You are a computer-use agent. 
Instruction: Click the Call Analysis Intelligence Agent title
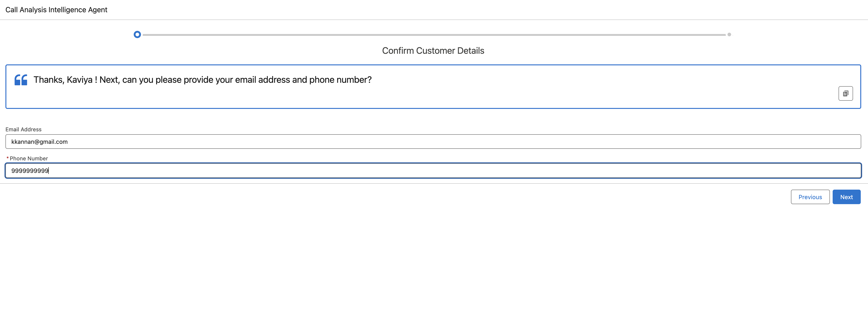[x=56, y=10]
